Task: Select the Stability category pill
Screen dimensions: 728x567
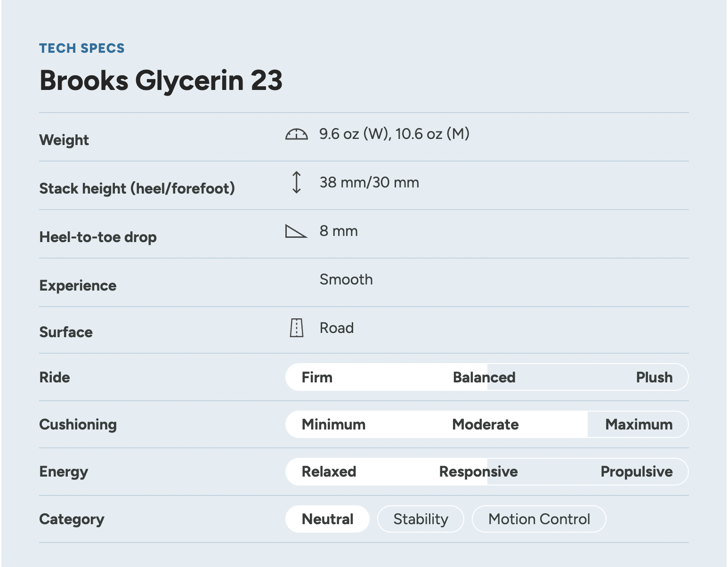Action: tap(421, 519)
